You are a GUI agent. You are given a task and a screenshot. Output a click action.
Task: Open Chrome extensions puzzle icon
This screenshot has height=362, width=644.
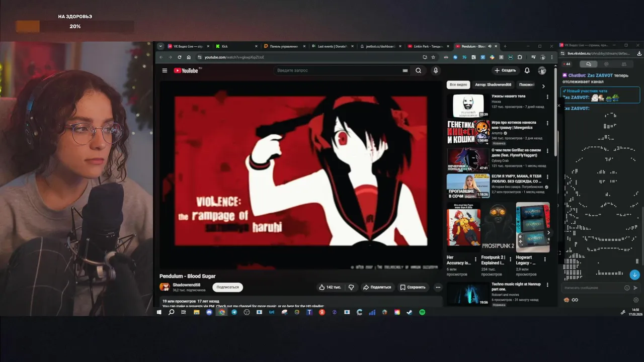tap(520, 57)
